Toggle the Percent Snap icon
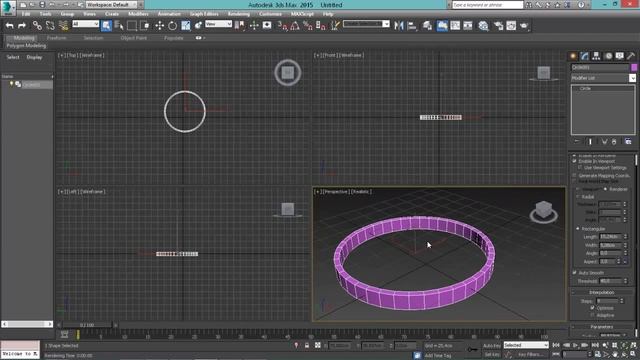Viewport: 640px width, 360px height. point(308,26)
